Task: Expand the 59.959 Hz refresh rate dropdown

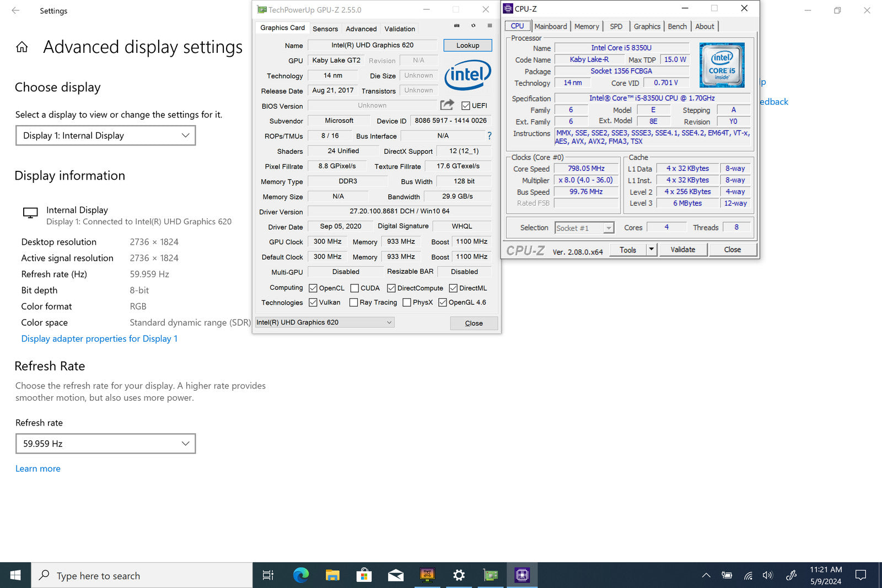Action: coord(106,444)
